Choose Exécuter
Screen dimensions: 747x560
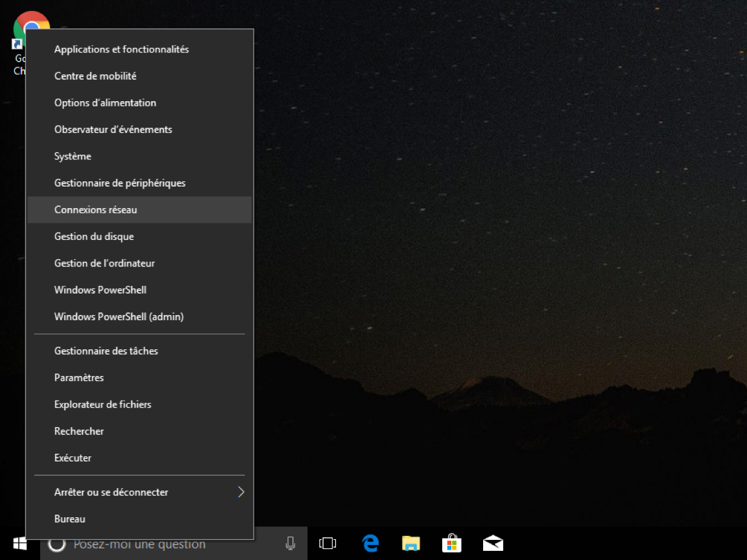coord(139,457)
